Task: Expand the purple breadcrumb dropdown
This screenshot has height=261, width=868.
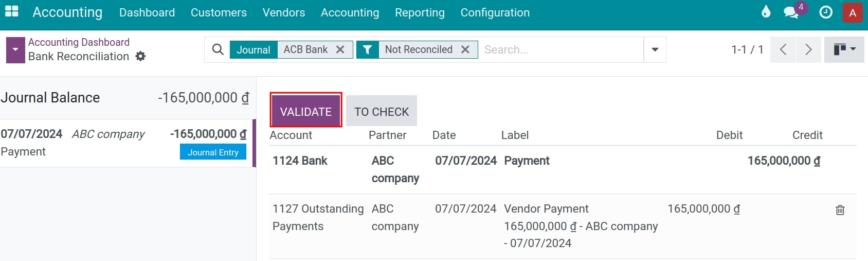Action: [15, 50]
